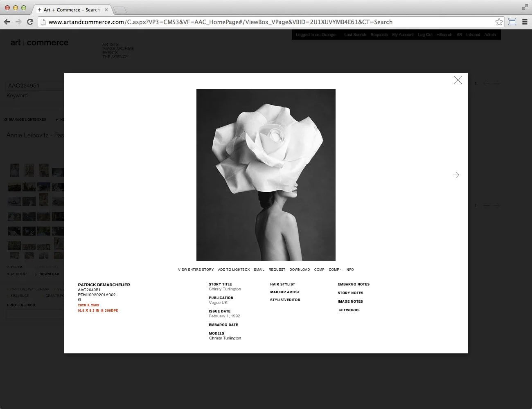This screenshot has height=409, width=532.
Task: Click Log Out in the top bar
Action: coord(425,35)
